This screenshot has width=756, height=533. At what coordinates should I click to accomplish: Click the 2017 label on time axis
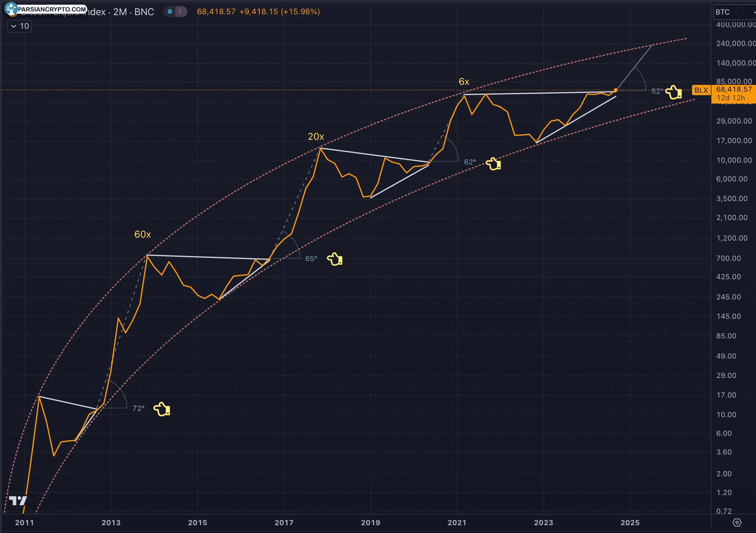pos(284,523)
